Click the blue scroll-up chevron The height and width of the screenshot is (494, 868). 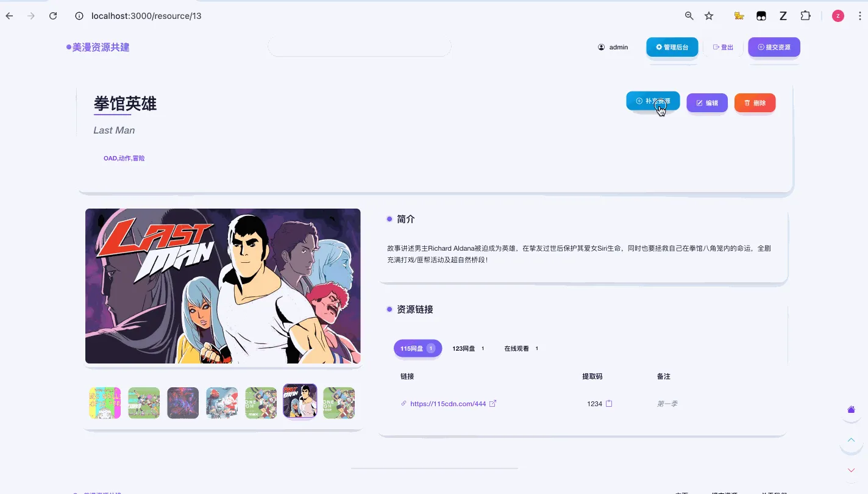click(851, 440)
